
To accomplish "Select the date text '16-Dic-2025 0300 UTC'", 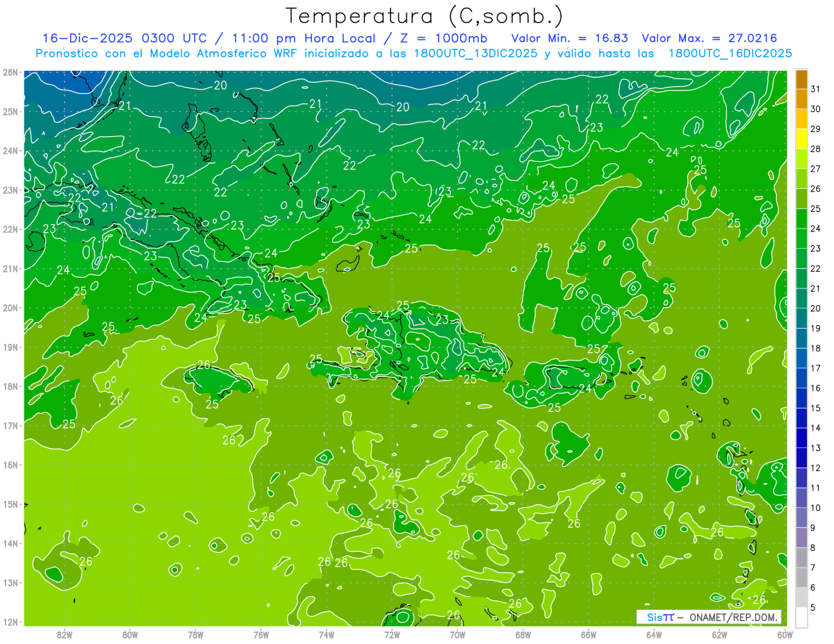I will [x=124, y=38].
